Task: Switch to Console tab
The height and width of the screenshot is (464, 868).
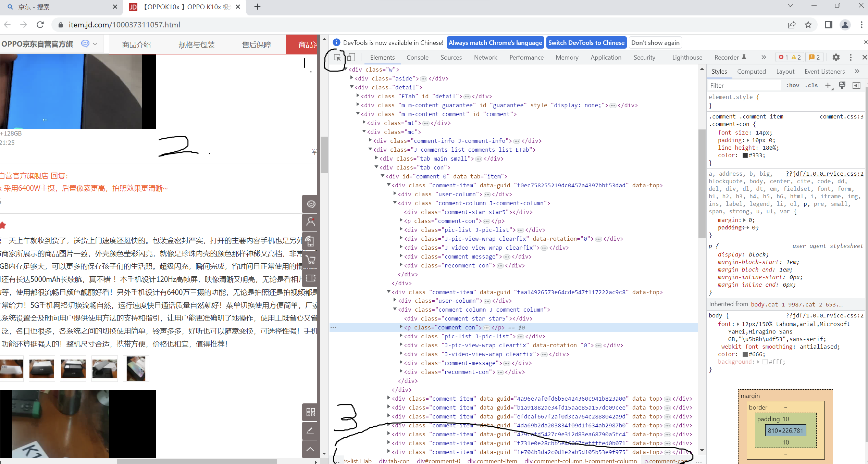Action: point(417,57)
